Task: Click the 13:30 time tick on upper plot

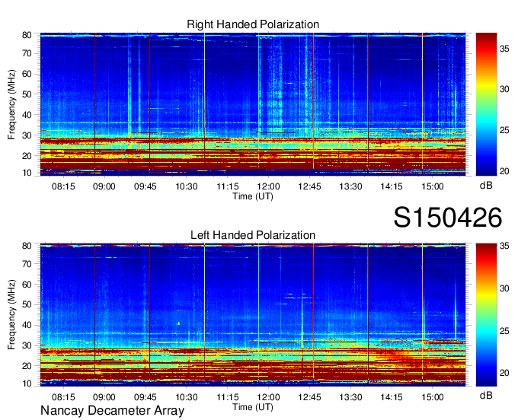Action: click(350, 186)
